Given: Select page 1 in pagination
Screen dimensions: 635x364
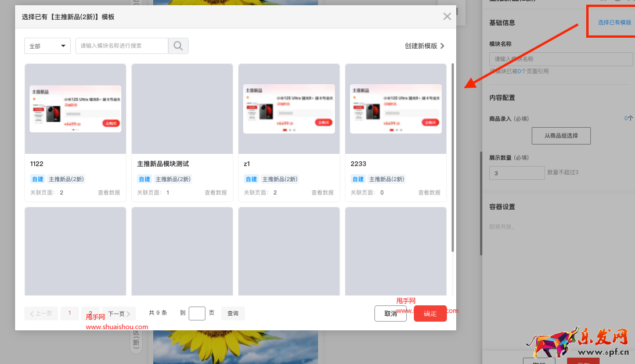Looking at the screenshot, I should click(70, 313).
